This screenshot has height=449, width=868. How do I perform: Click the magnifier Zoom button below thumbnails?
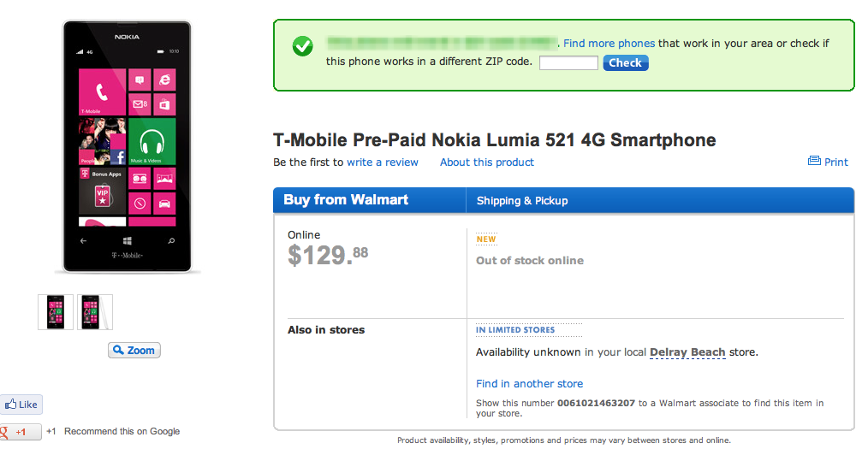coord(134,350)
